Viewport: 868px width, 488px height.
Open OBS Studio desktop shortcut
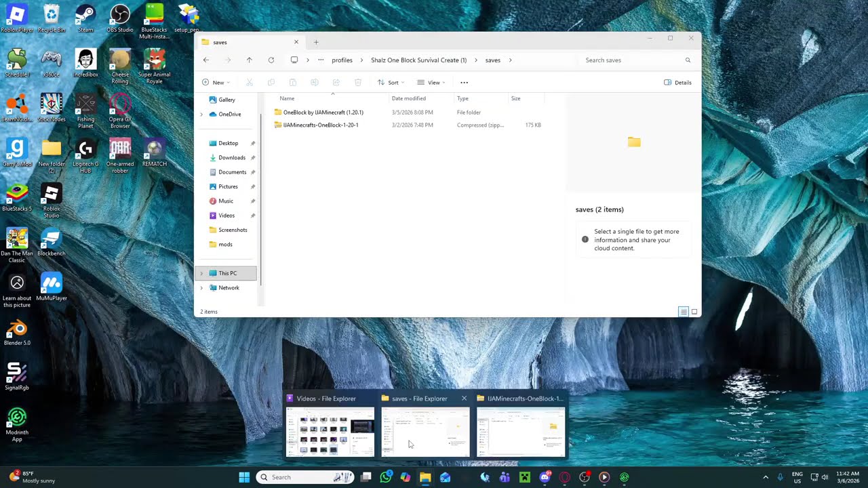pos(120,19)
